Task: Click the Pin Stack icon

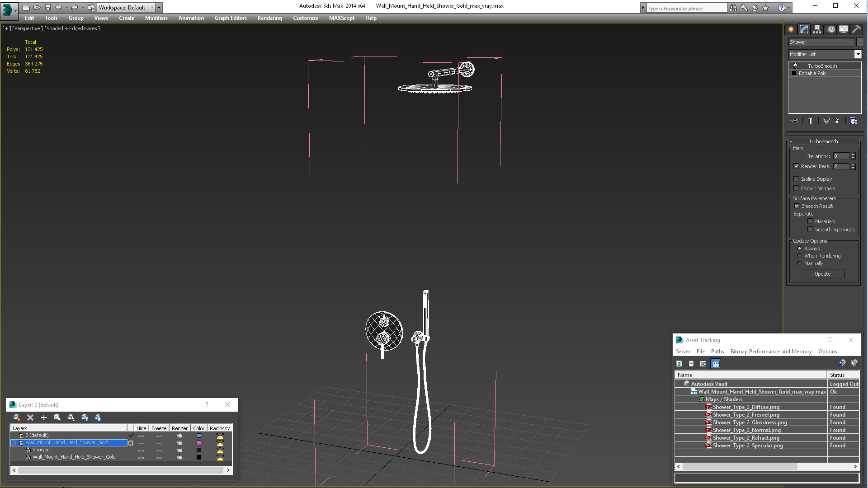Action: pos(795,121)
